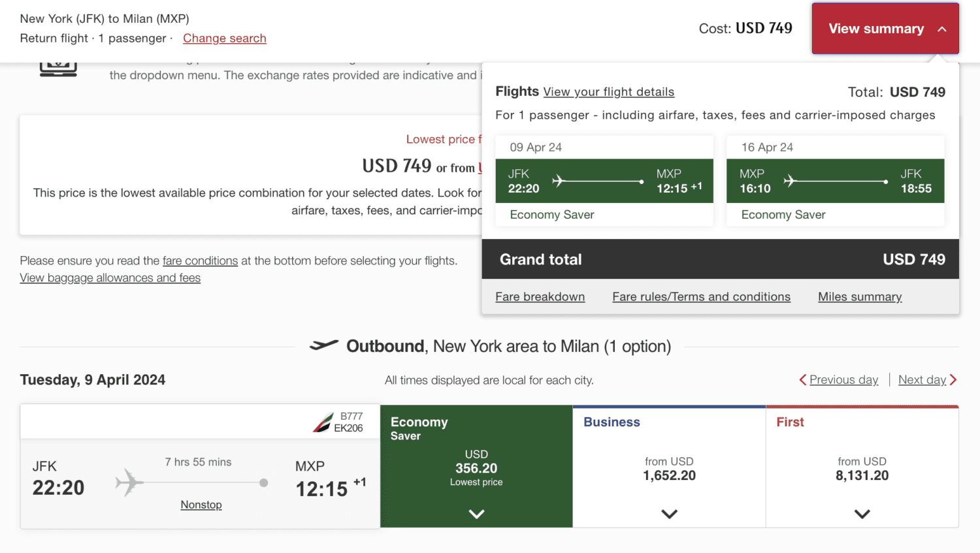Collapse the View summary panel
The width and height of the screenshot is (980, 553).
click(885, 28)
